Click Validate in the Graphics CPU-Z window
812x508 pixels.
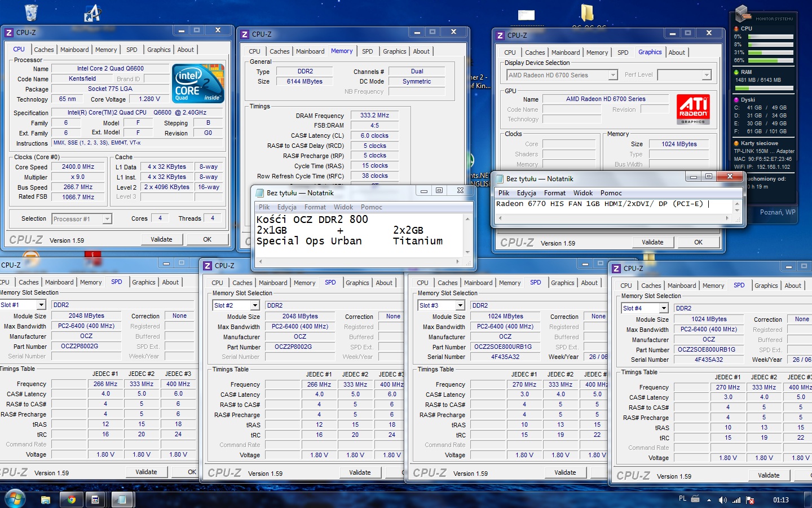(x=653, y=242)
